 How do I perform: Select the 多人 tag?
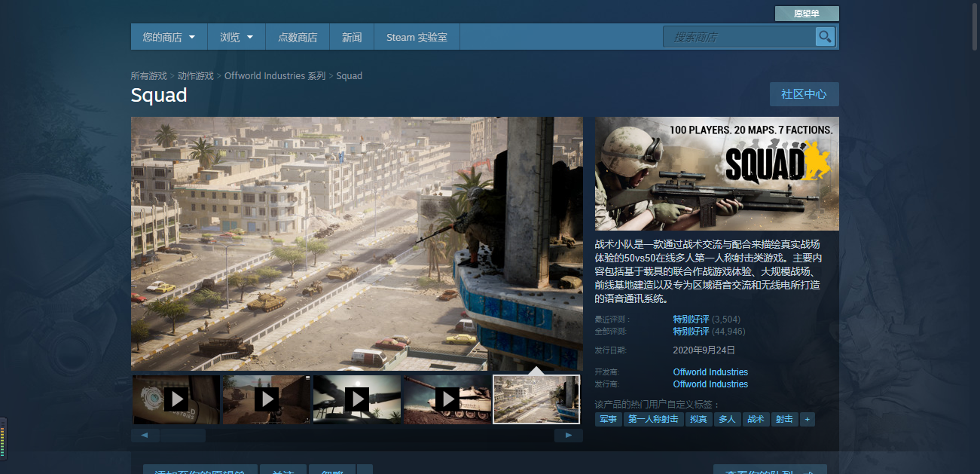(x=727, y=419)
